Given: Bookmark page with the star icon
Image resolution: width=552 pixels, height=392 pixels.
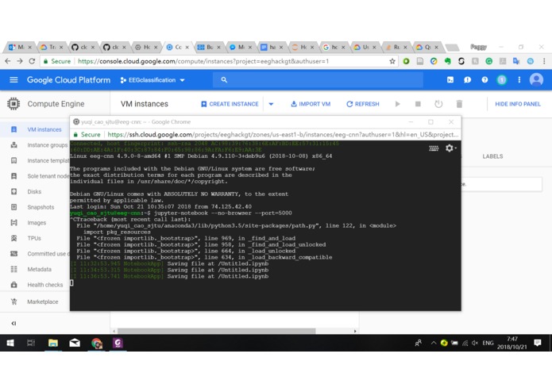Looking at the screenshot, I should [x=392, y=61].
